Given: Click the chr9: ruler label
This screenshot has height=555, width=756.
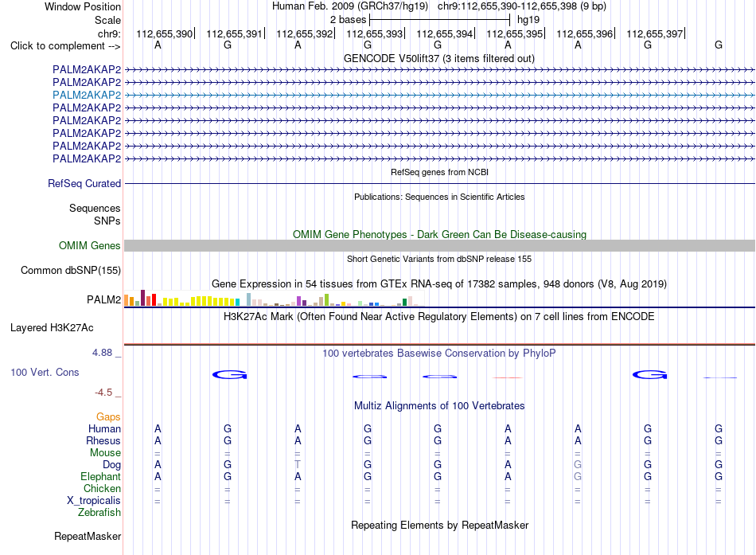Looking at the screenshot, I should tap(110, 33).
